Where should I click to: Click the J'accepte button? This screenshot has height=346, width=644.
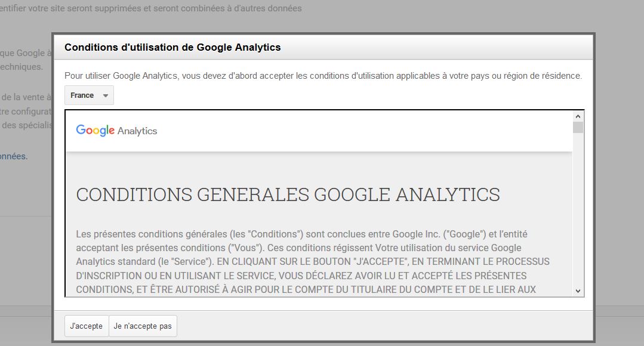[x=87, y=326]
